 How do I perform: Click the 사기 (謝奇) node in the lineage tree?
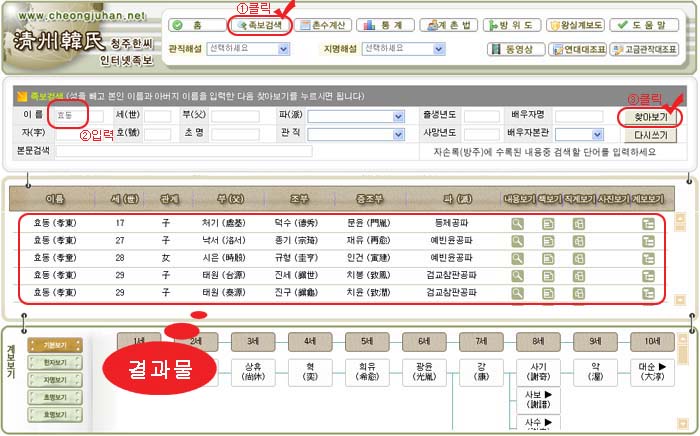pyautogui.click(x=539, y=367)
